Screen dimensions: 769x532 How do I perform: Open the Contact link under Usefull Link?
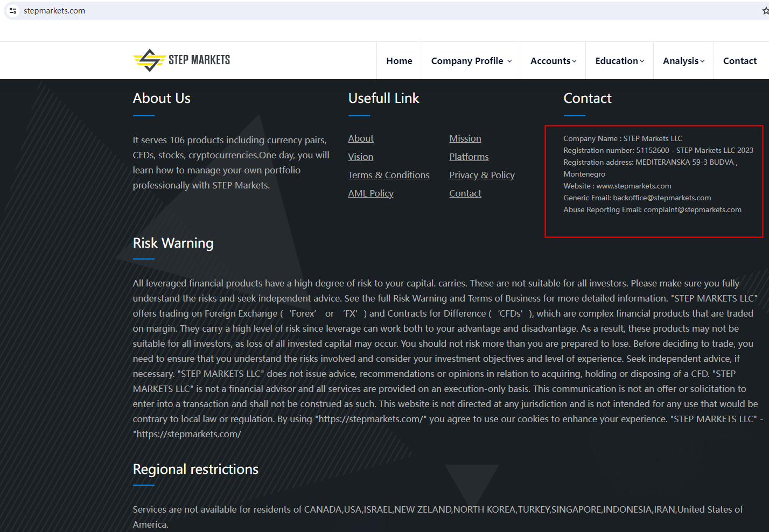465,193
